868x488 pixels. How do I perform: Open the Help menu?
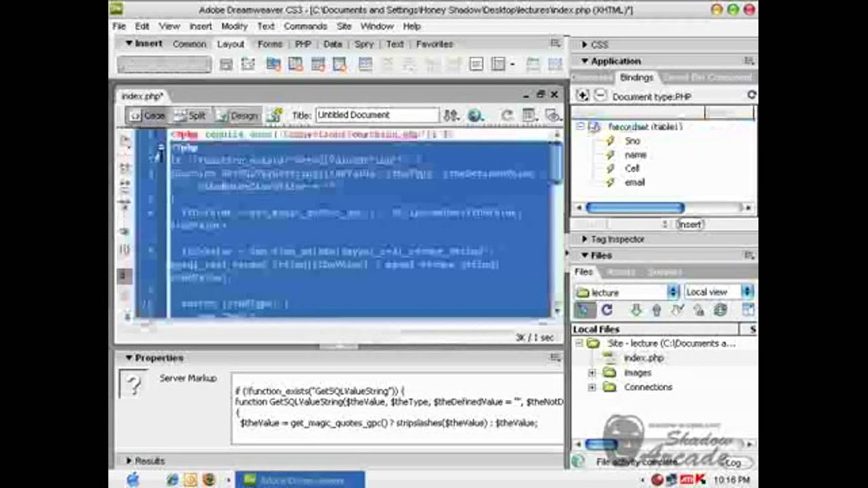[x=412, y=26]
